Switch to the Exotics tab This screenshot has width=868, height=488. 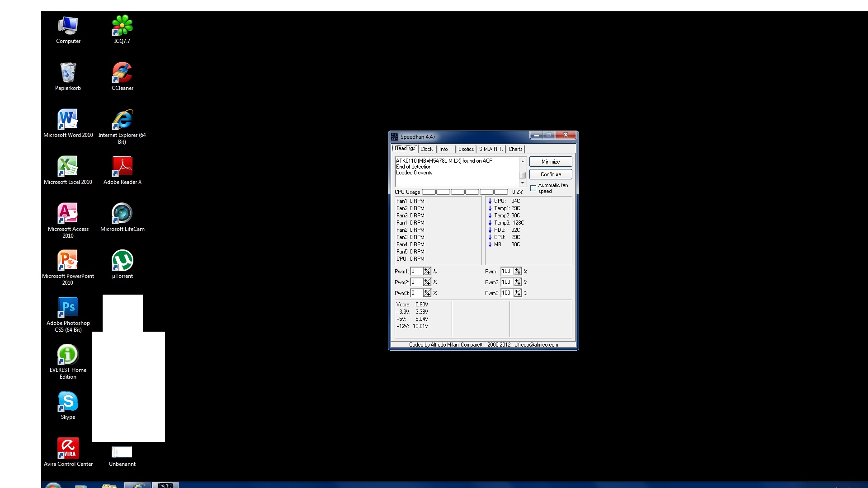(466, 149)
